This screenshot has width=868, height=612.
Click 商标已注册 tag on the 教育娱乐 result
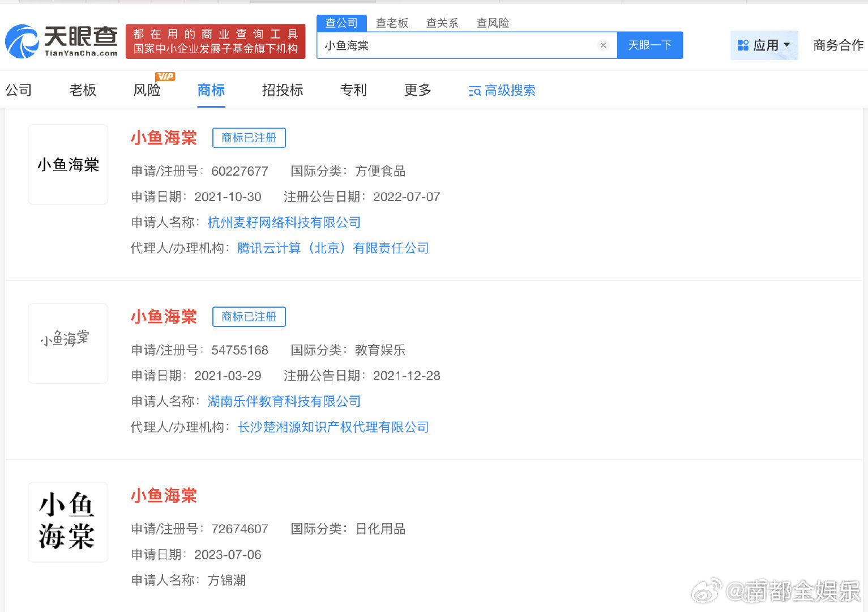(249, 317)
